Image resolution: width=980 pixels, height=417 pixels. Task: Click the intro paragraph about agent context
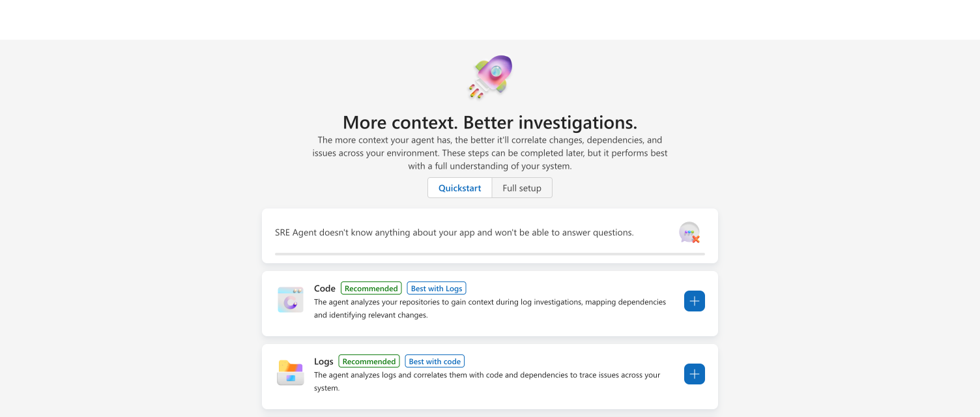tap(490, 153)
